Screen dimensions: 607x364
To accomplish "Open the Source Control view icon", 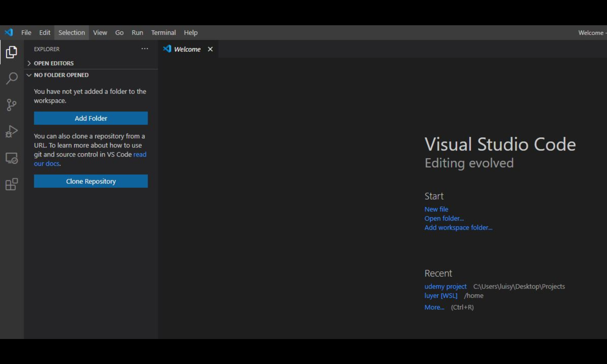I will pos(11,105).
